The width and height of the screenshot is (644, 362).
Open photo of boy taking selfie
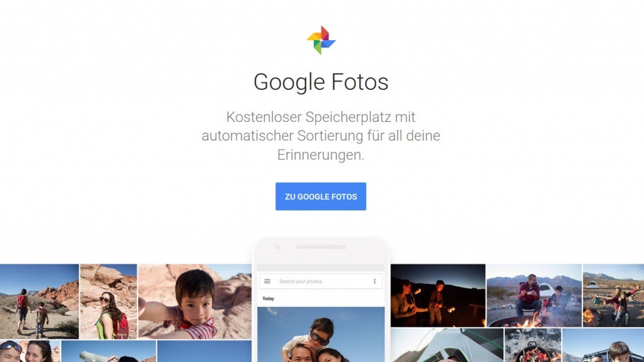195,301
